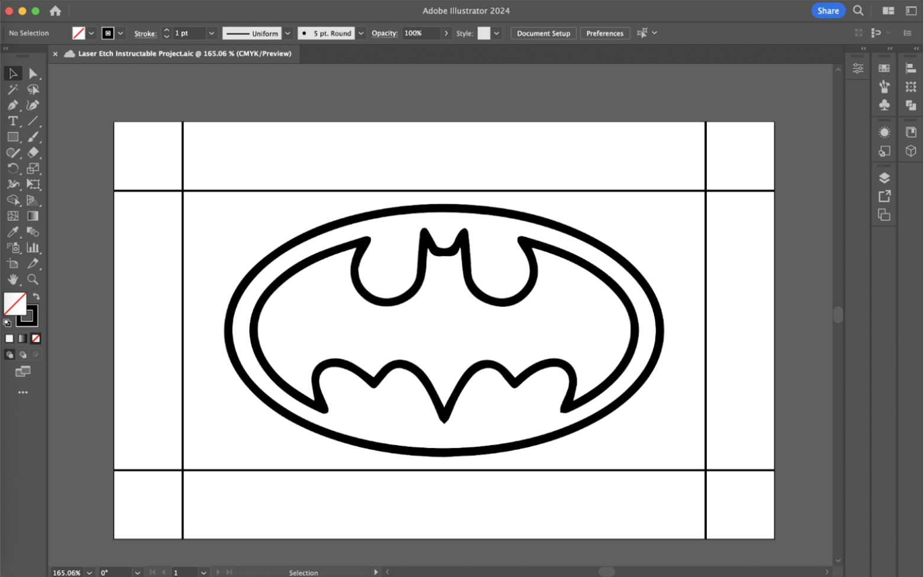
Task: Open the zoom level dropdown
Action: [x=89, y=572]
